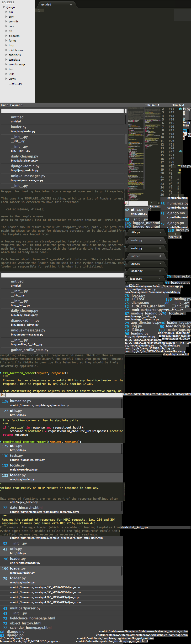Image resolution: width=191 pixels, height=644 pixels.
Task: Select the templatetags folder in sidebar
Action: coord(17,64)
